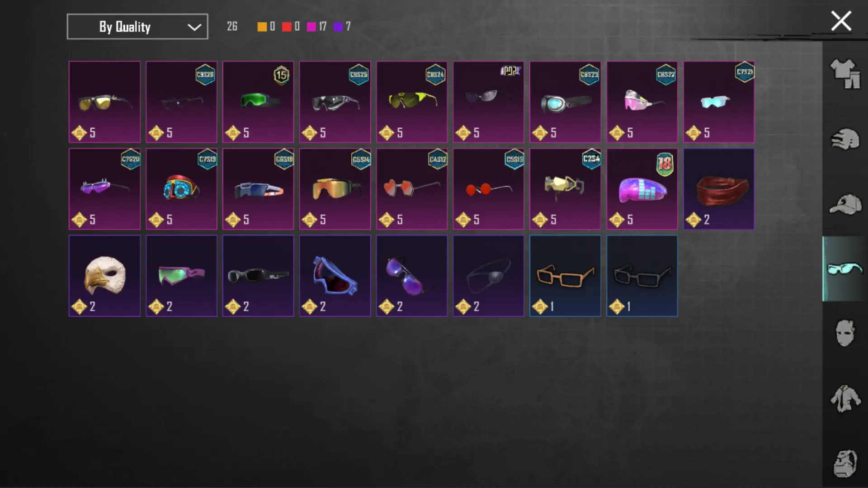
Task: Select the backpack category icon
Action: point(845,463)
